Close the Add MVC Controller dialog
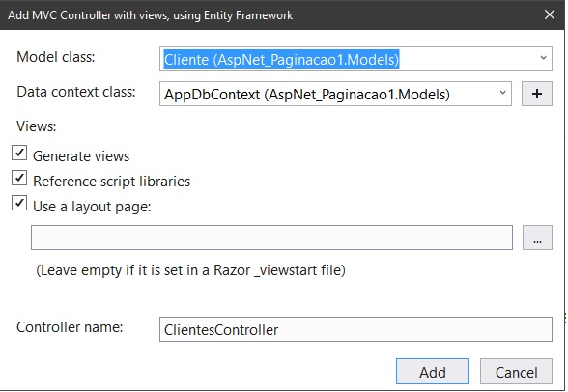The width and height of the screenshot is (568, 392). pos(549,14)
